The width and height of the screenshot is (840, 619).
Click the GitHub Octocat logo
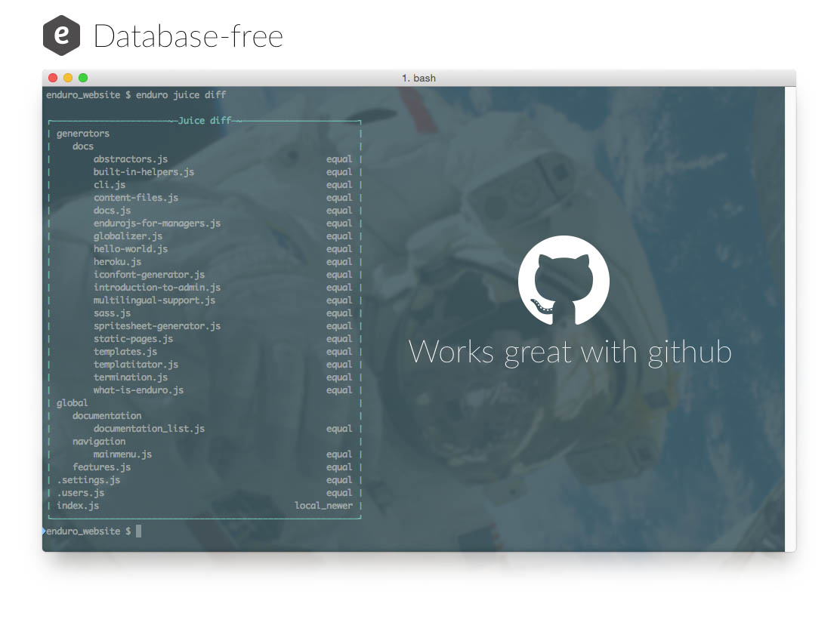[564, 280]
